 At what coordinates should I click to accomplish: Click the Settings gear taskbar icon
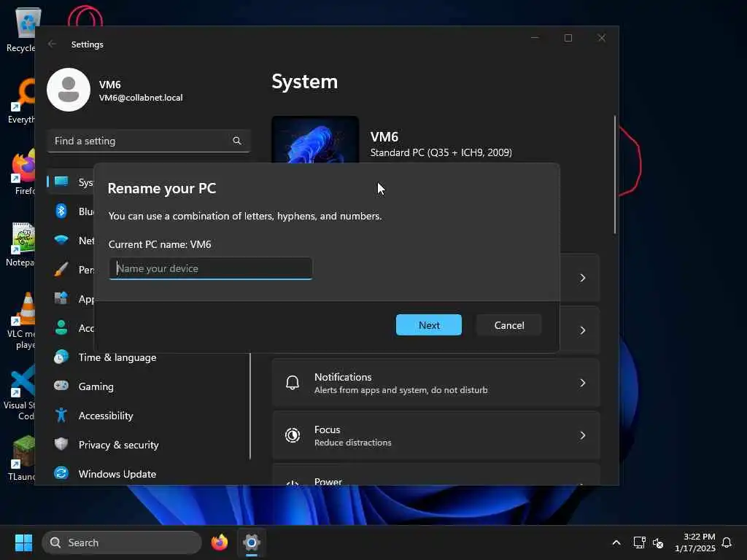coord(252,542)
